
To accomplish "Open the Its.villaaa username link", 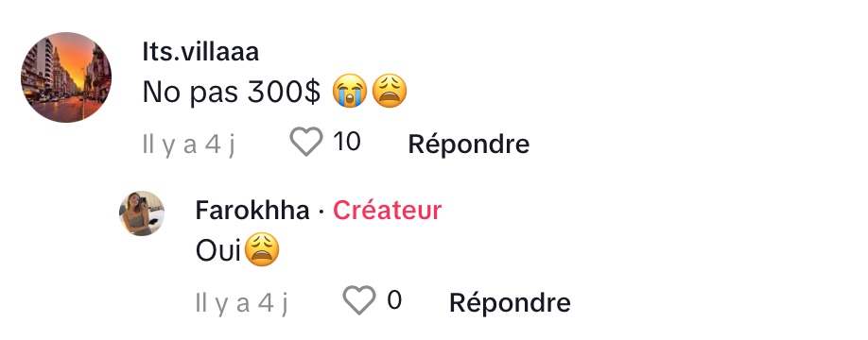I will pyautogui.click(x=200, y=53).
